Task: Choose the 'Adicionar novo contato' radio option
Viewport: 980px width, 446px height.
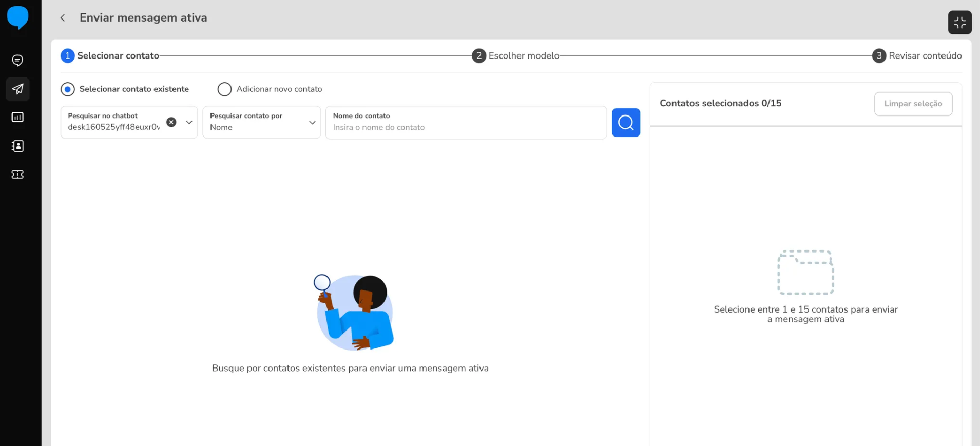Action: coord(224,89)
